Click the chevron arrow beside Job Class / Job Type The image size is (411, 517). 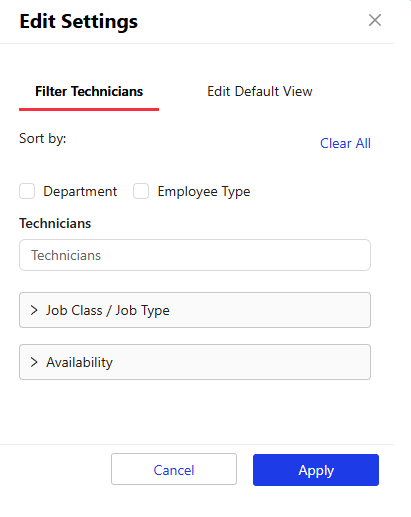tap(34, 310)
